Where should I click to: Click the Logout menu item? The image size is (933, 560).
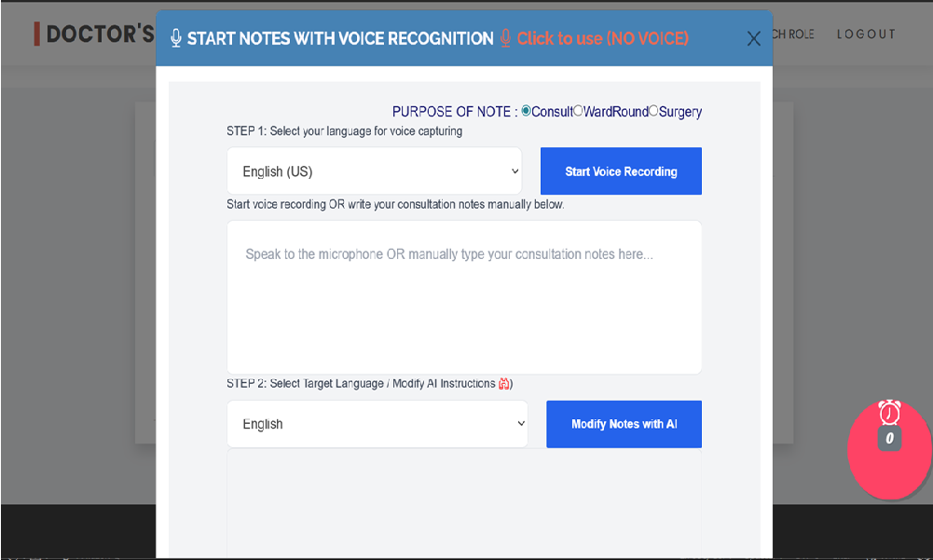(x=866, y=34)
